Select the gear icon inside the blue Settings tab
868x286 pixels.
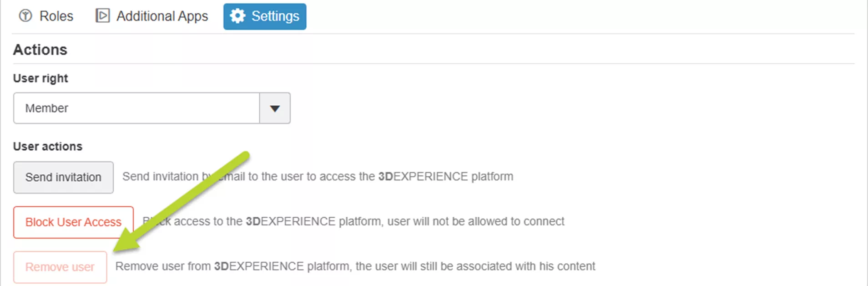click(x=237, y=16)
